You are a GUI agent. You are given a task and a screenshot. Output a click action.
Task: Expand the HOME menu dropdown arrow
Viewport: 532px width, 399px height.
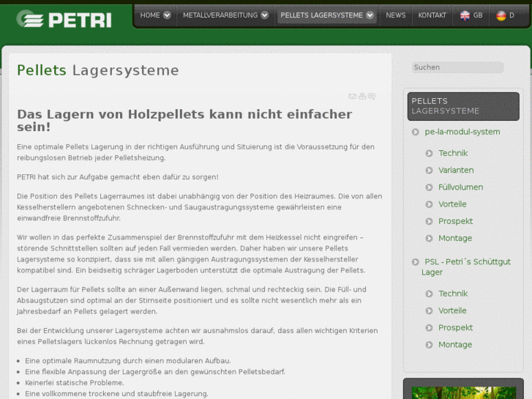(167, 15)
